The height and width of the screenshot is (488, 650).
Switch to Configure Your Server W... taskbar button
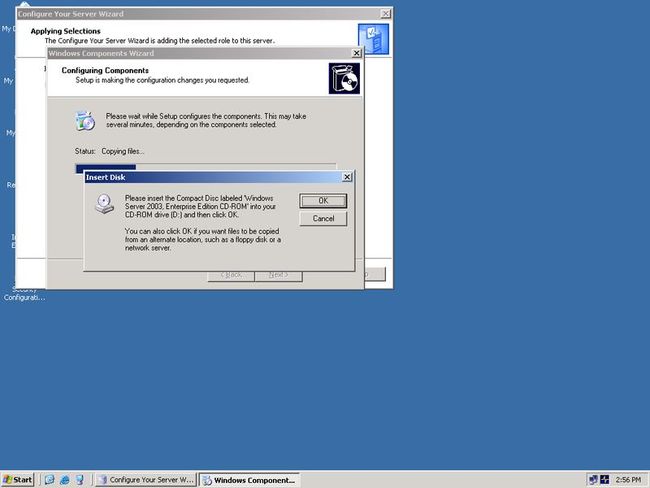[146, 480]
